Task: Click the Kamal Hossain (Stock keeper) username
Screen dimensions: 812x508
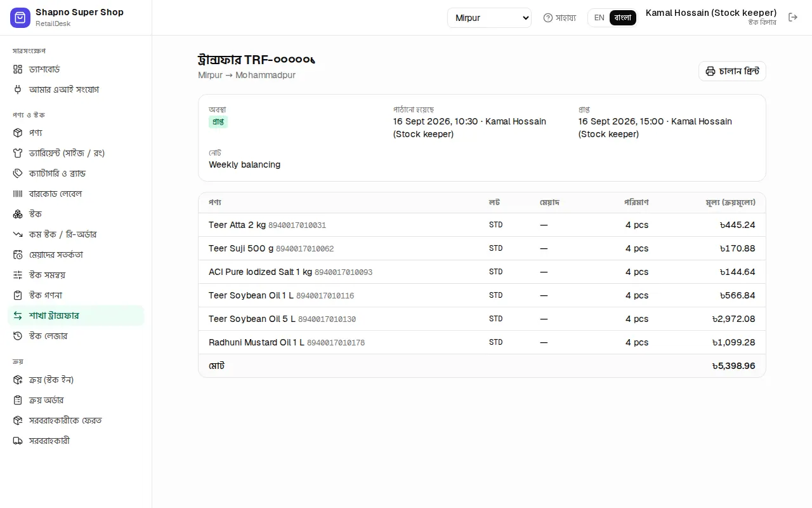Action: [711, 13]
